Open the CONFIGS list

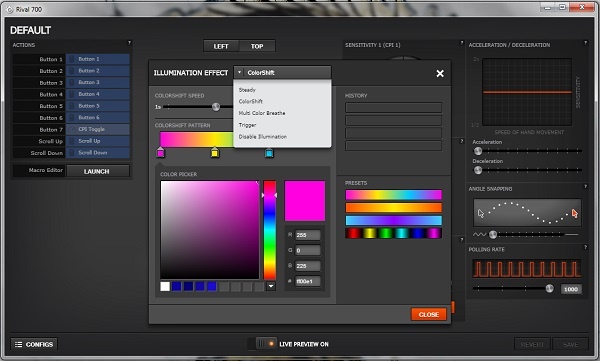(34, 344)
